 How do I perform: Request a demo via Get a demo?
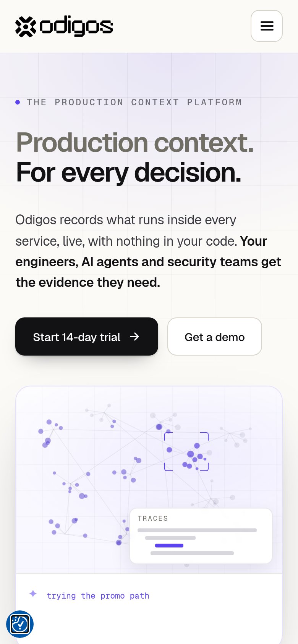pos(215,336)
